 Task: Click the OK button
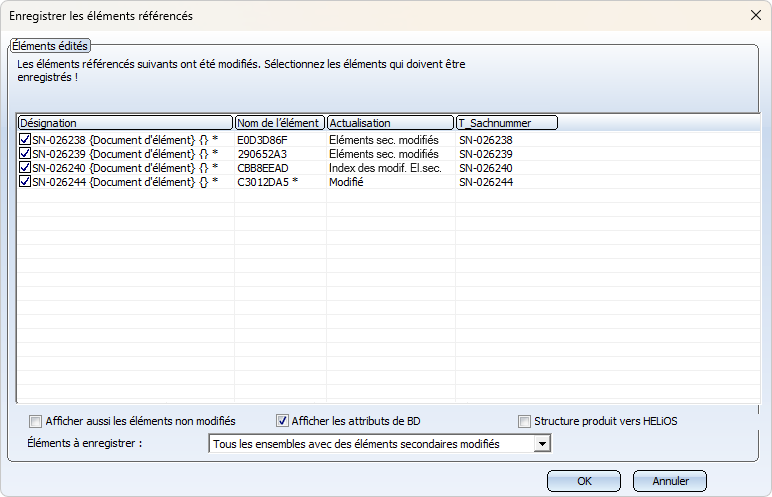point(585,481)
